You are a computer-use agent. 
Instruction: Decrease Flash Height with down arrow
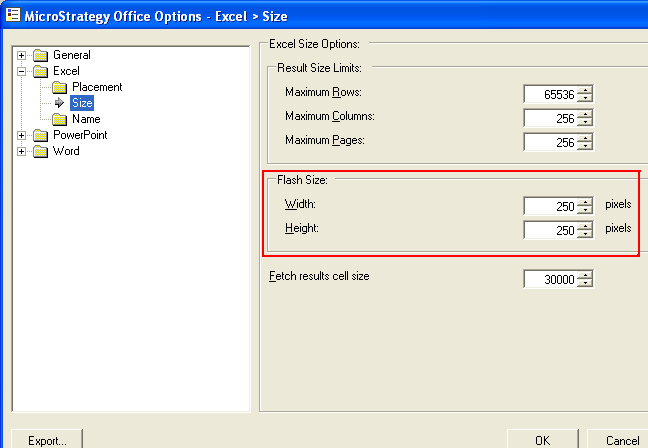click(585, 234)
